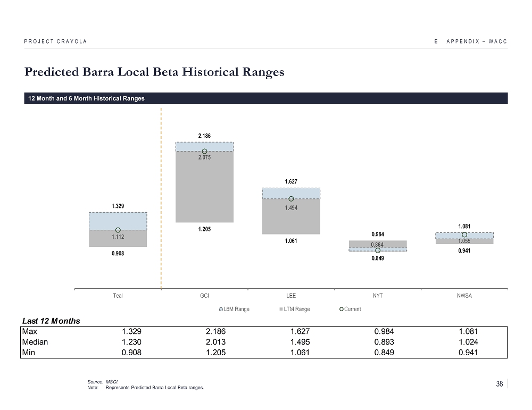Click the 2.186 data label above GCI
532x410 pixels.
(204, 136)
